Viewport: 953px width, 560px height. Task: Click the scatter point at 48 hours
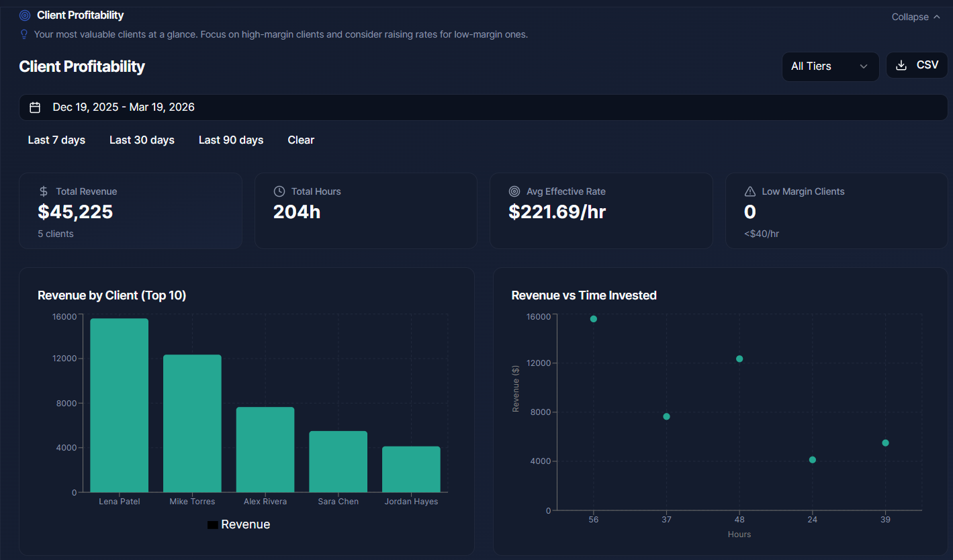click(x=739, y=359)
